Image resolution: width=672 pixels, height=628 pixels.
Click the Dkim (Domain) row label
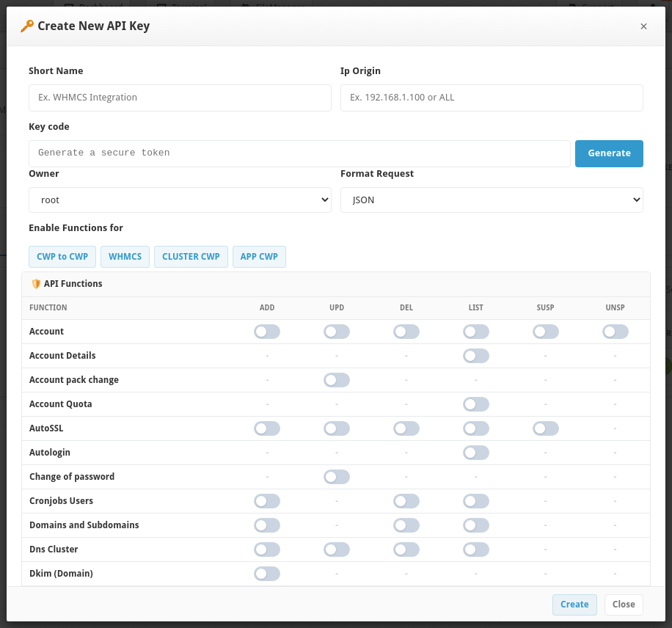tap(62, 574)
